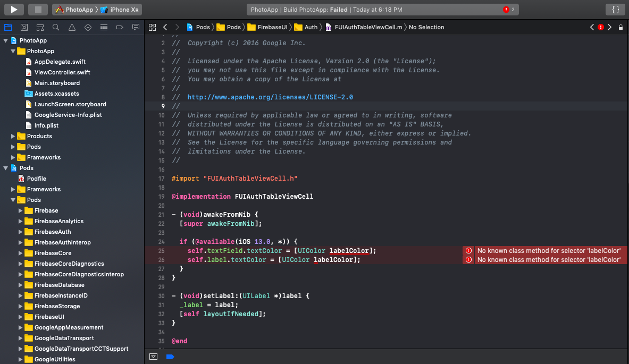Open the Report navigator icon
This screenshot has height=364, width=629.
pyautogui.click(x=136, y=27)
